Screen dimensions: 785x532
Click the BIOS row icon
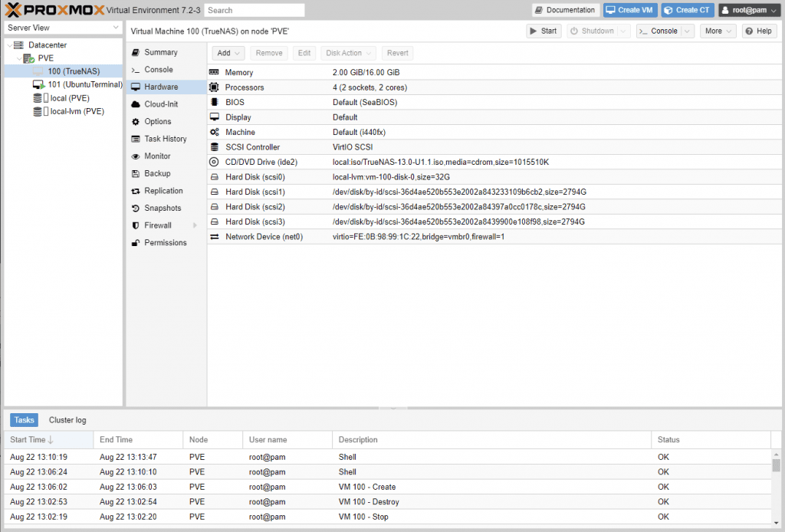[215, 102]
